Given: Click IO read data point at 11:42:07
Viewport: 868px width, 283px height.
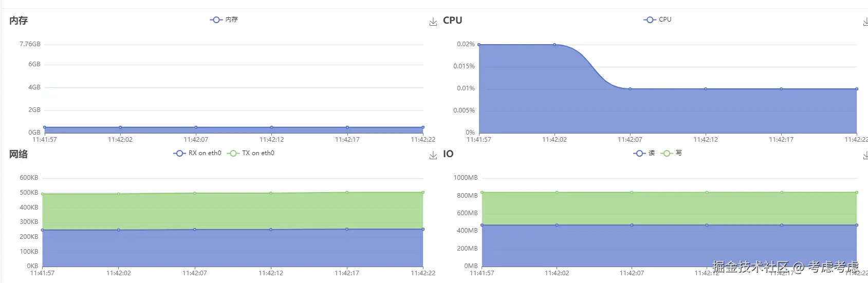Looking at the screenshot, I should [632, 225].
